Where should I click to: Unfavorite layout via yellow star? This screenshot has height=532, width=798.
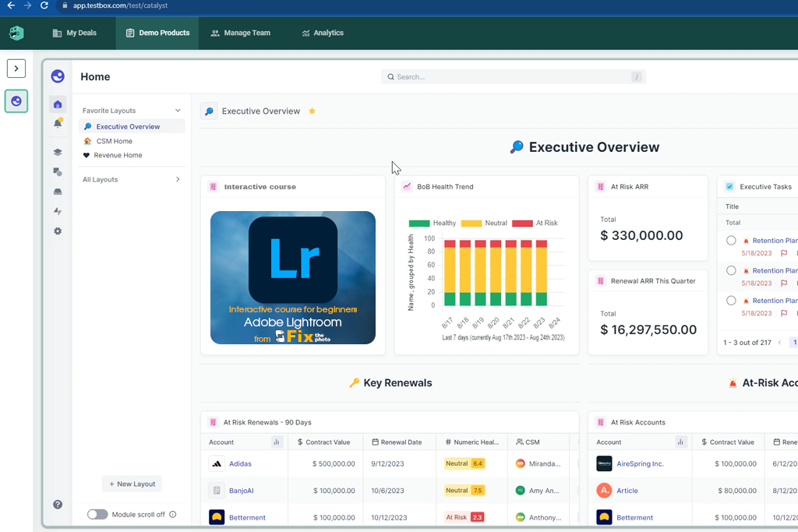point(312,111)
